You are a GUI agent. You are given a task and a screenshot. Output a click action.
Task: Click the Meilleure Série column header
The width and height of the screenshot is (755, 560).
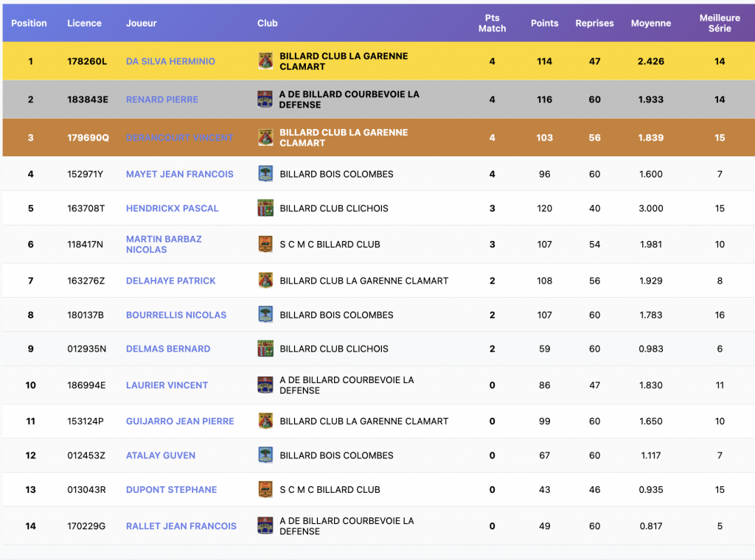click(x=720, y=23)
